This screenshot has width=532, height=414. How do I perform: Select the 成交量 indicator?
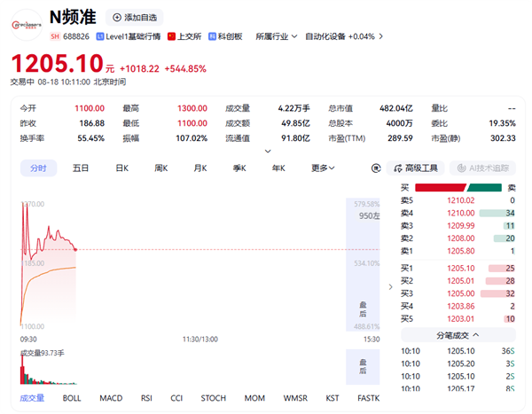(32, 398)
